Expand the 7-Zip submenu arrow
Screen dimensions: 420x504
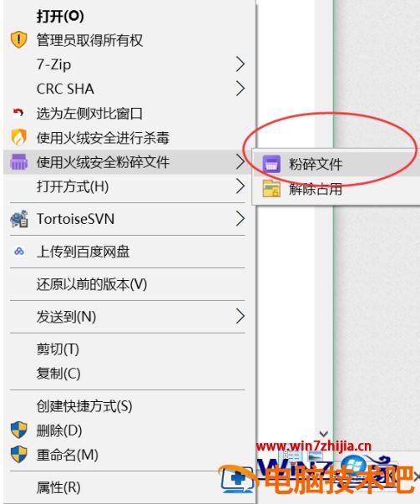tap(240, 64)
